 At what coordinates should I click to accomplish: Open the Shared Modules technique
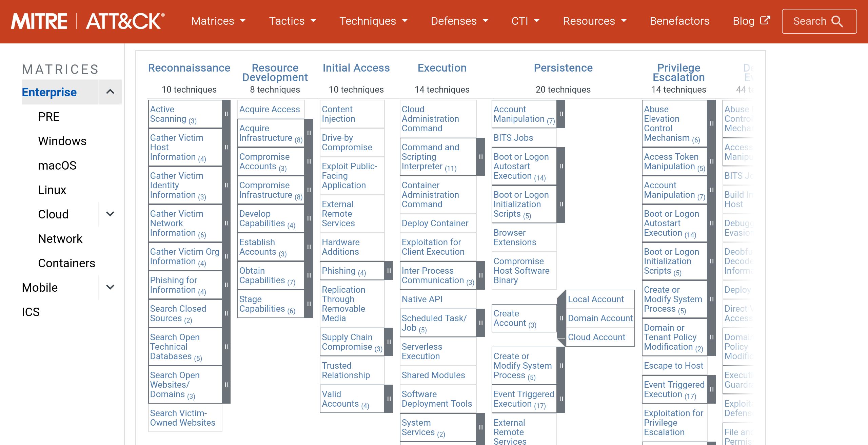coord(433,375)
